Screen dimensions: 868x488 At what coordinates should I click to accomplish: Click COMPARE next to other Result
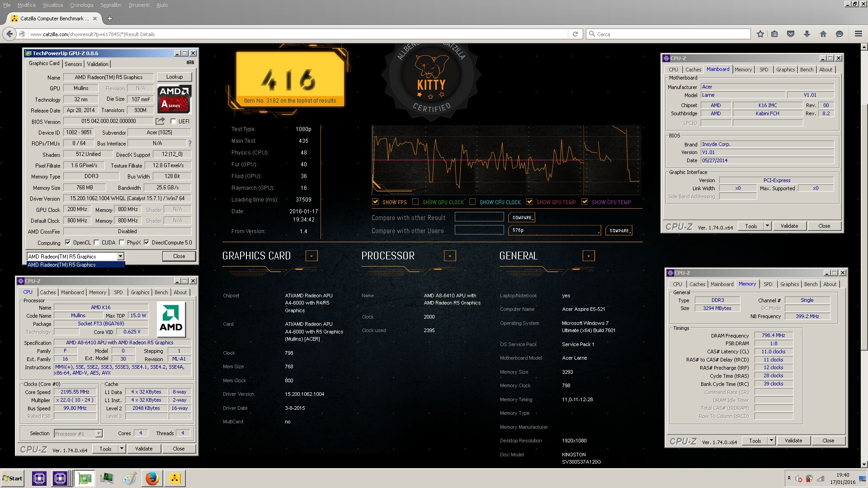coord(522,217)
